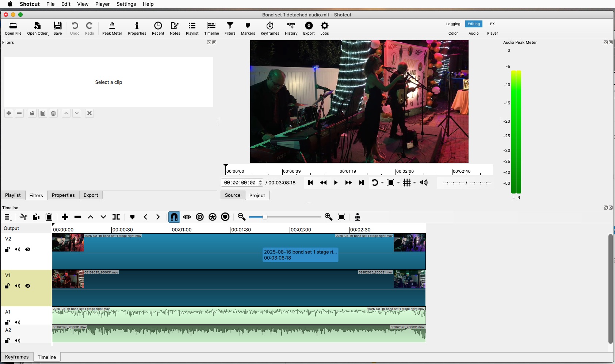615x364 pixels.
Task: Jump to next marker in timeline
Action: (x=158, y=217)
